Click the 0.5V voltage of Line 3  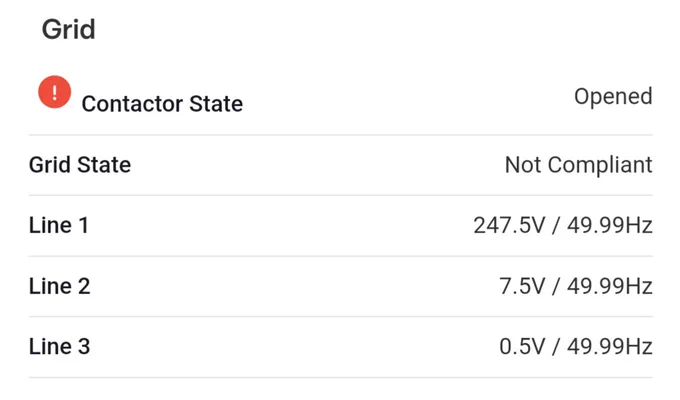pyautogui.click(x=522, y=347)
